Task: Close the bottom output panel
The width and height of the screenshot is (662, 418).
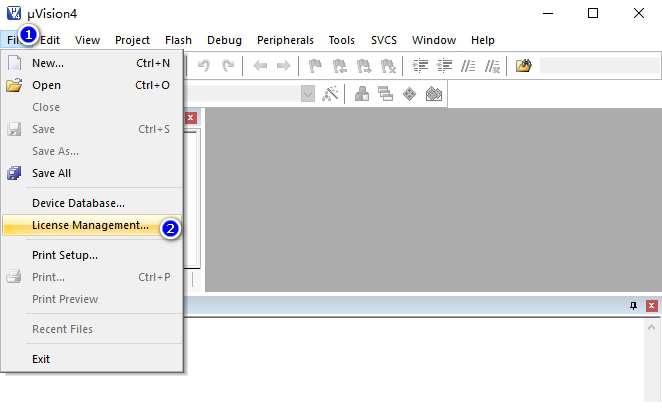Action: (x=651, y=305)
